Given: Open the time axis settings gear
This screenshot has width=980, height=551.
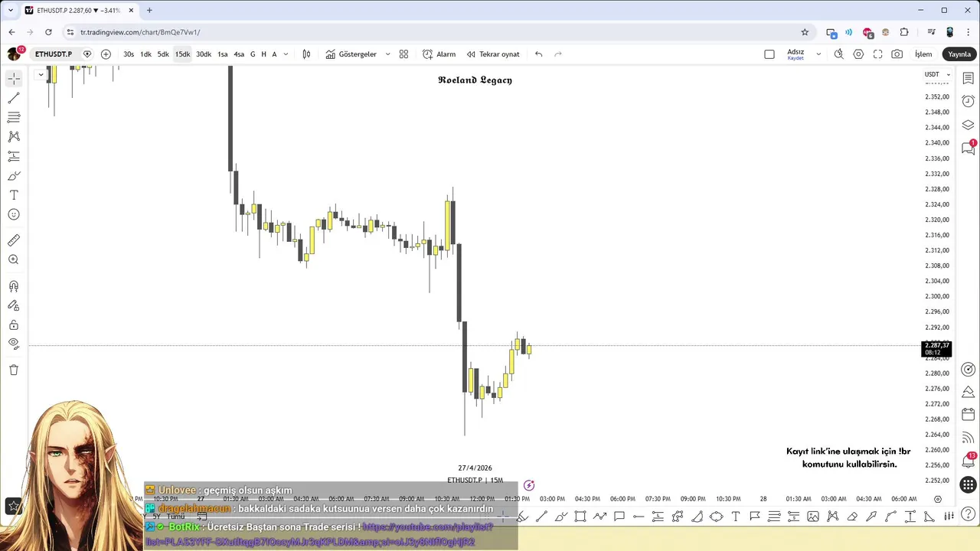Looking at the screenshot, I should (x=938, y=499).
